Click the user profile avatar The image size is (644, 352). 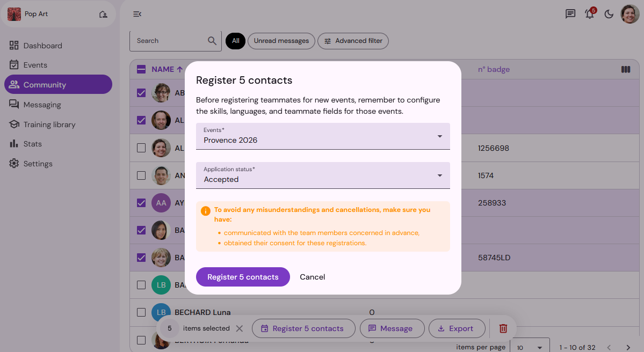tap(630, 14)
